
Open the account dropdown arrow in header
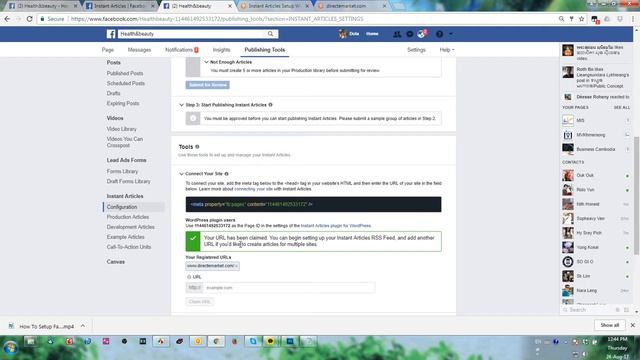pyautogui.click(x=451, y=34)
